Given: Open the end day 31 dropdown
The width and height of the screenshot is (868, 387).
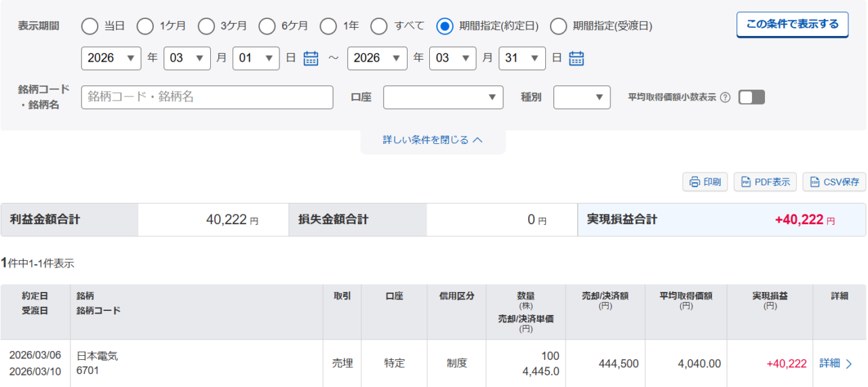Looking at the screenshot, I should coord(522,58).
